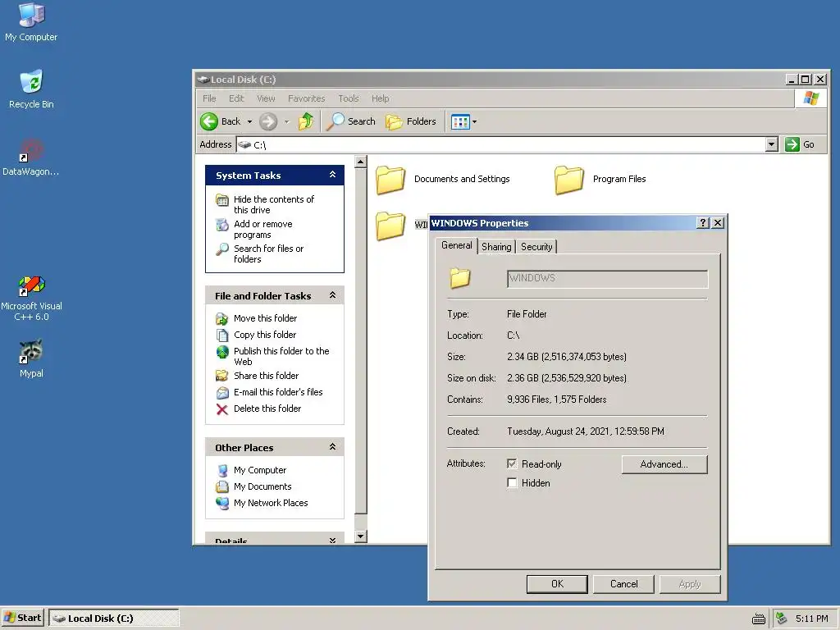This screenshot has width=840, height=630.
Task: Click the Copy this folder icon
Action: [221, 335]
